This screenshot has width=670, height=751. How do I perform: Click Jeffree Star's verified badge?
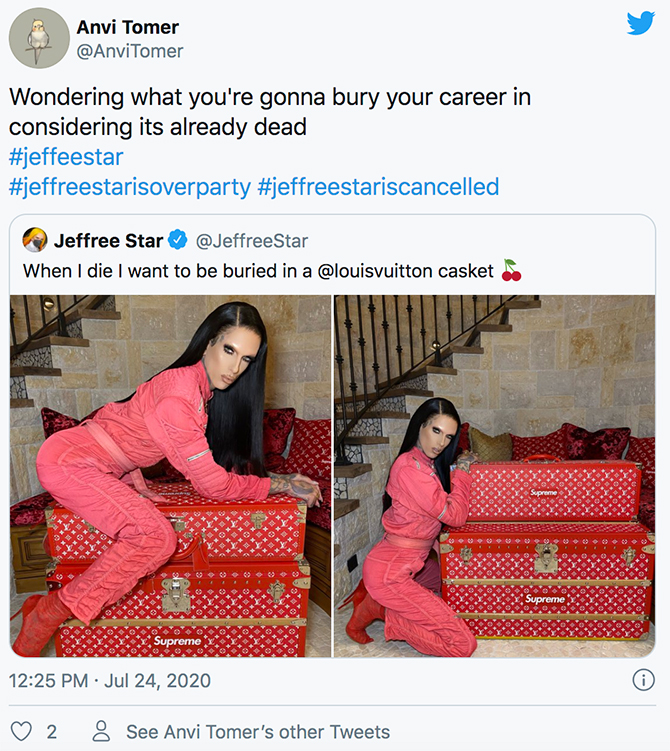pos(178,240)
